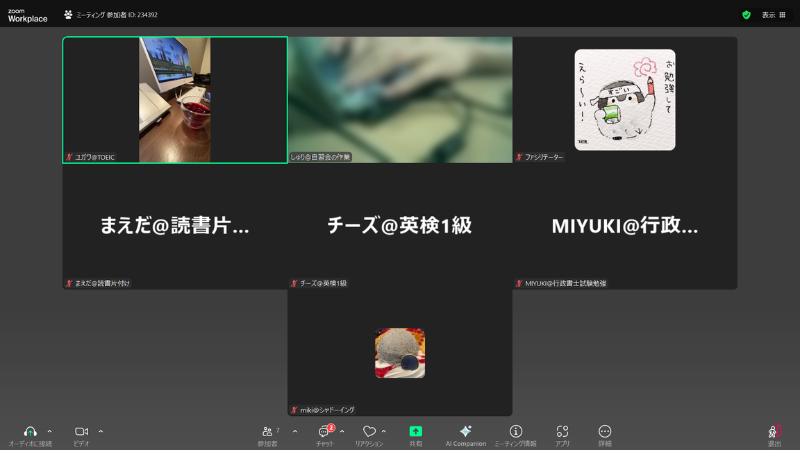
Task: Click the ユガワ@TOEIC name label
Action: [95, 157]
